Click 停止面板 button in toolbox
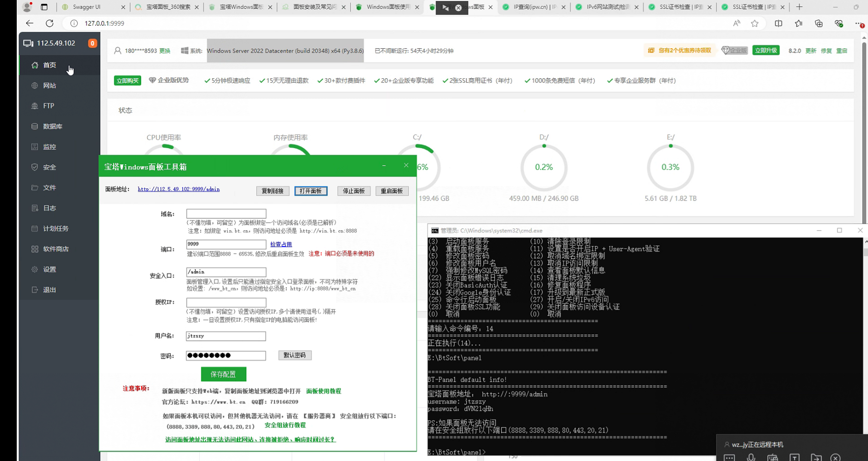 354,191
